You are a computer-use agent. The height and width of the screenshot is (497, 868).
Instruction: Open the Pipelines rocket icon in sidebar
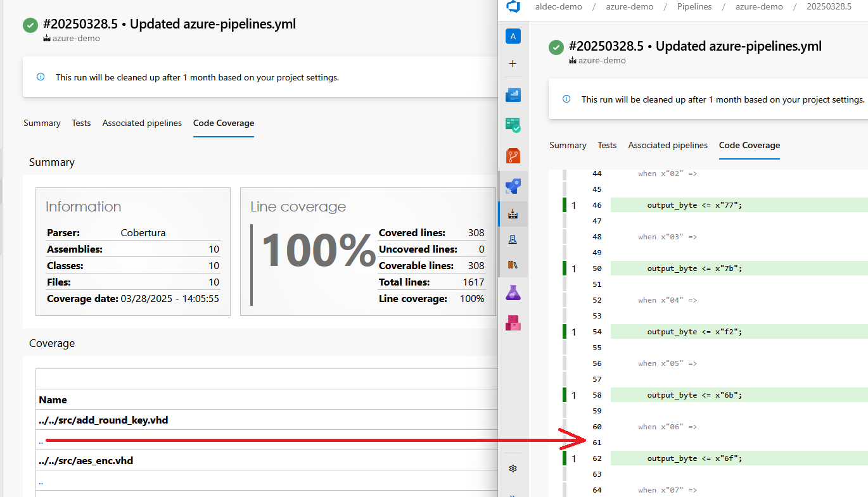(513, 186)
